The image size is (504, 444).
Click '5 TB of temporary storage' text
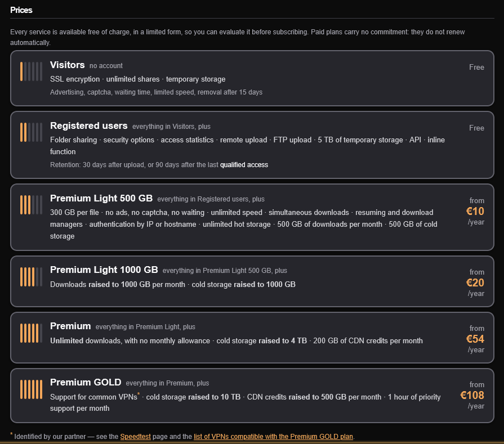click(x=360, y=140)
